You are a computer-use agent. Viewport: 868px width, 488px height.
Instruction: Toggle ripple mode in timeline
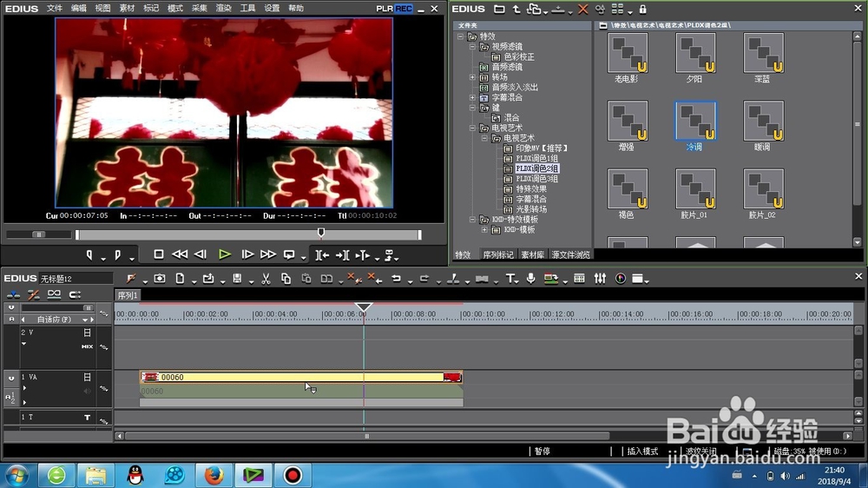click(33, 294)
